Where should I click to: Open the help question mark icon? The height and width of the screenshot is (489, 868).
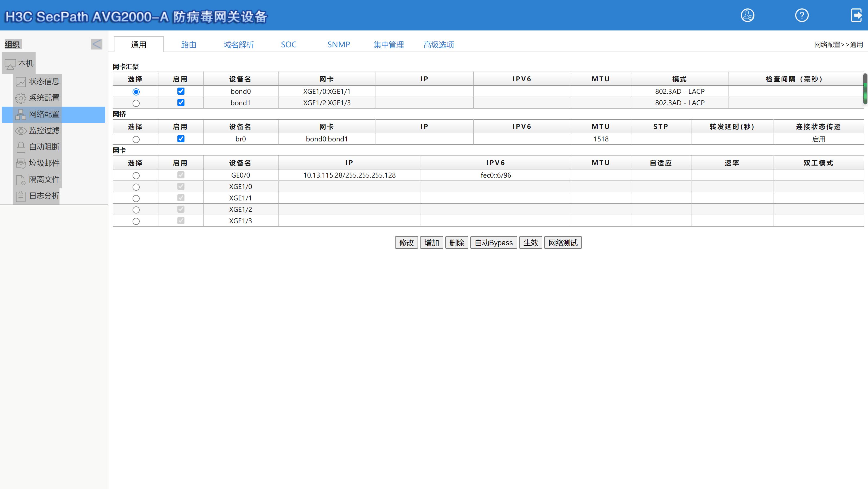802,16
